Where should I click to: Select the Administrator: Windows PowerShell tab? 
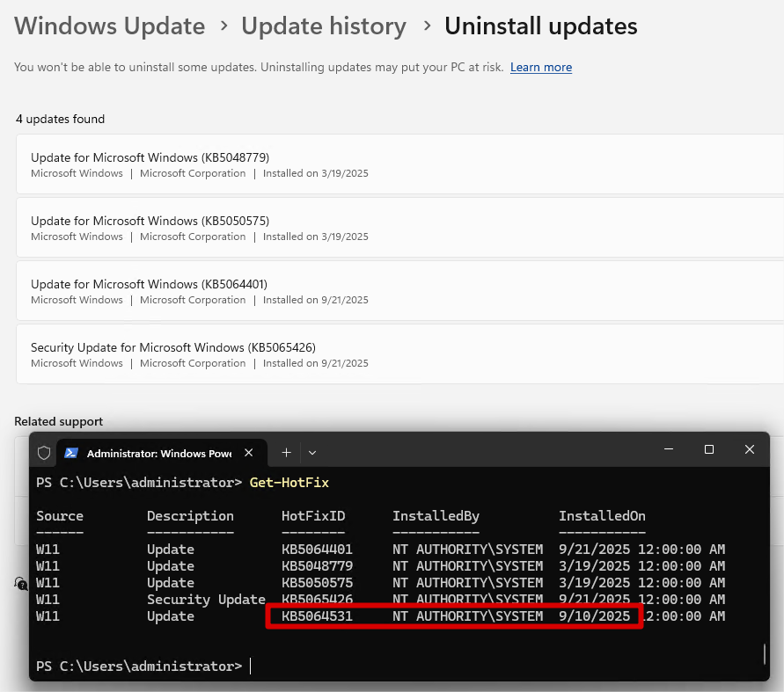click(158, 453)
